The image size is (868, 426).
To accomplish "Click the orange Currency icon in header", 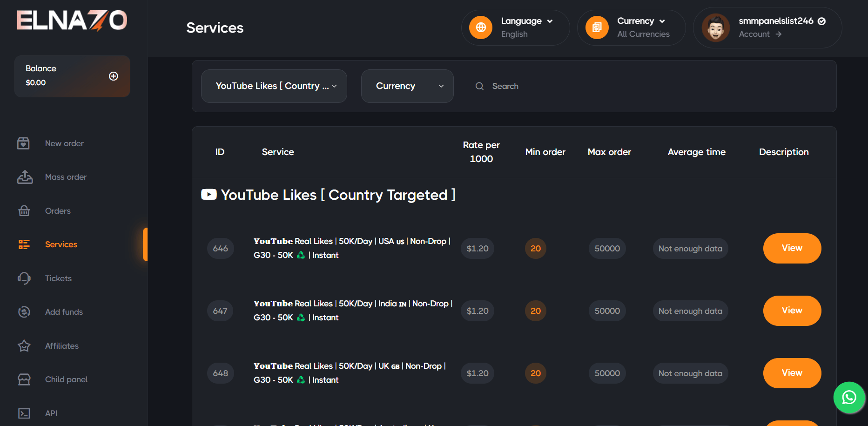I will tap(597, 27).
